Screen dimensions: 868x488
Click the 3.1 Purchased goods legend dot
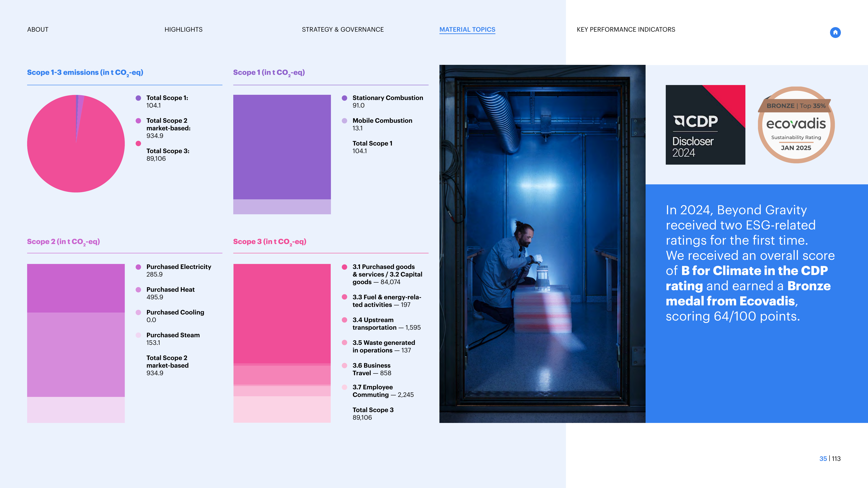[x=344, y=267]
